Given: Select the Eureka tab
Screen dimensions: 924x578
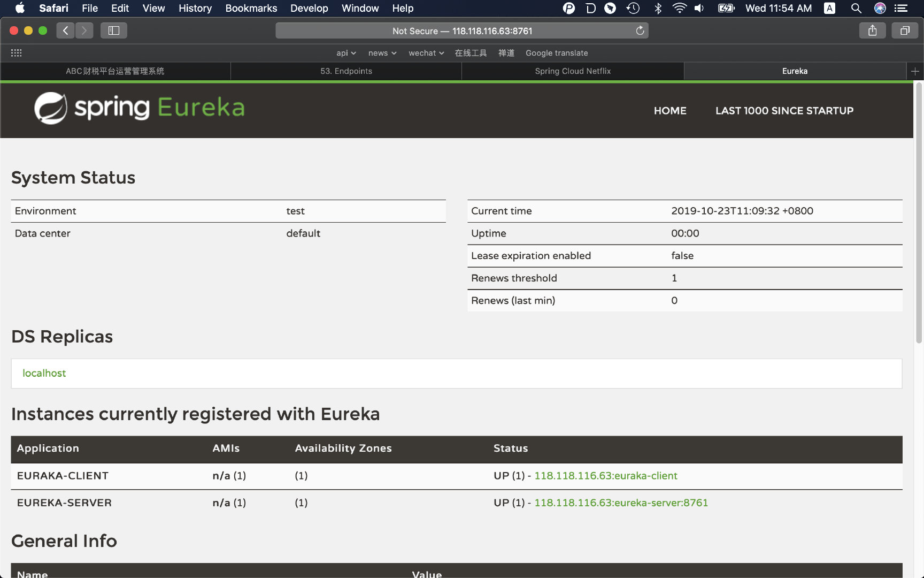Looking at the screenshot, I should pyautogui.click(x=795, y=71).
